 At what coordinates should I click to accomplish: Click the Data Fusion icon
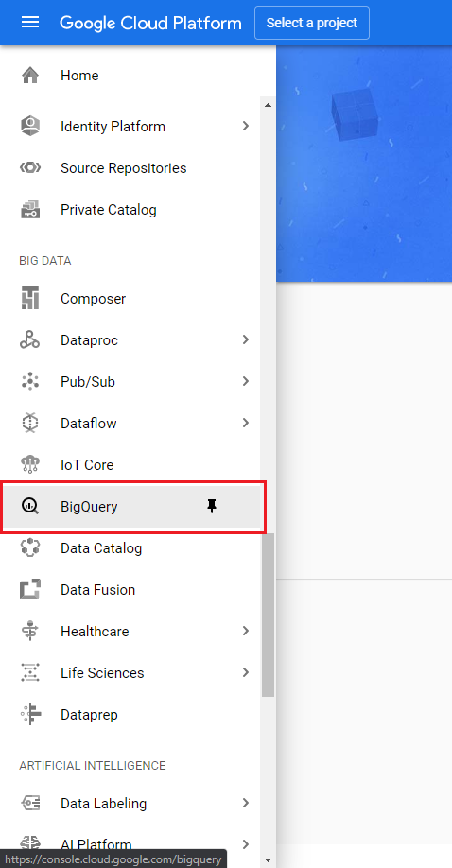pos(30,590)
